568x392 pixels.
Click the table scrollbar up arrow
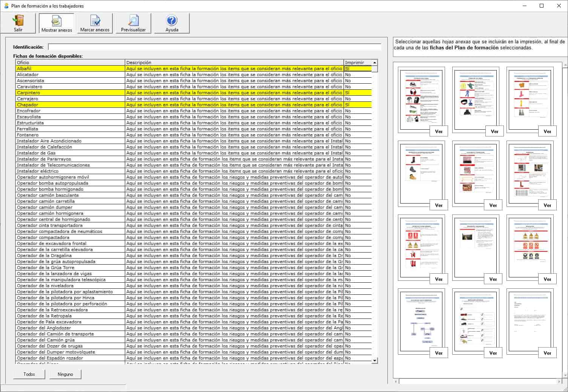[x=375, y=63]
